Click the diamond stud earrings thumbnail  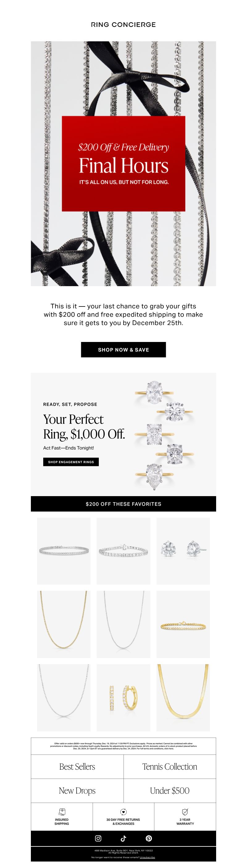click(183, 551)
